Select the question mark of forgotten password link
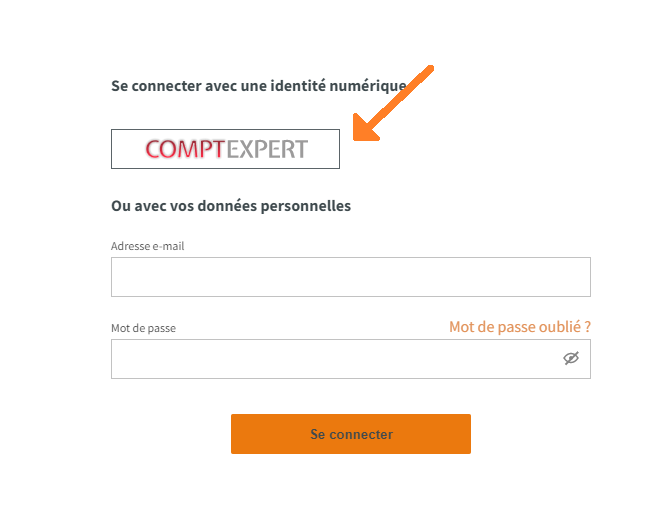Screen dimensions: 652x505 click(587, 327)
